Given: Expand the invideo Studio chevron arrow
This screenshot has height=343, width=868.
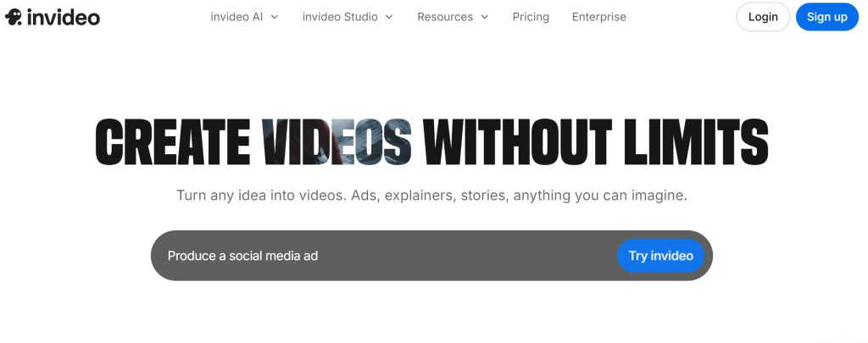Looking at the screenshot, I should (388, 17).
